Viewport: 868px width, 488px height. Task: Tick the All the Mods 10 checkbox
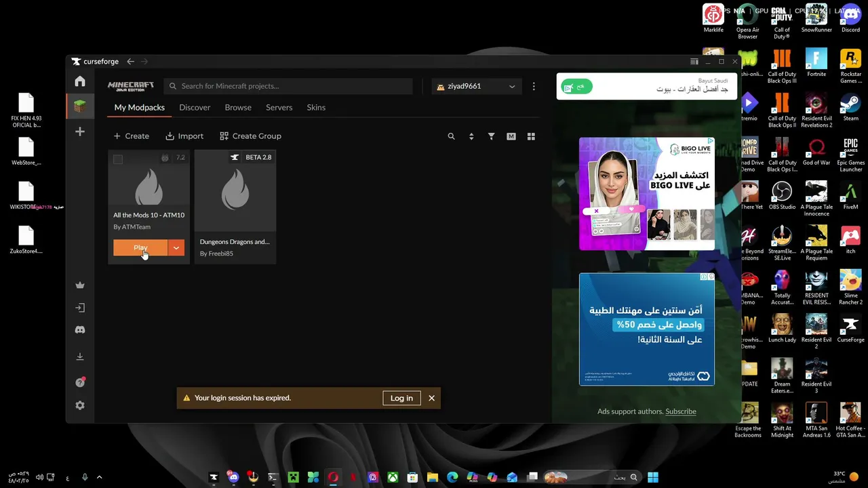[x=118, y=159]
